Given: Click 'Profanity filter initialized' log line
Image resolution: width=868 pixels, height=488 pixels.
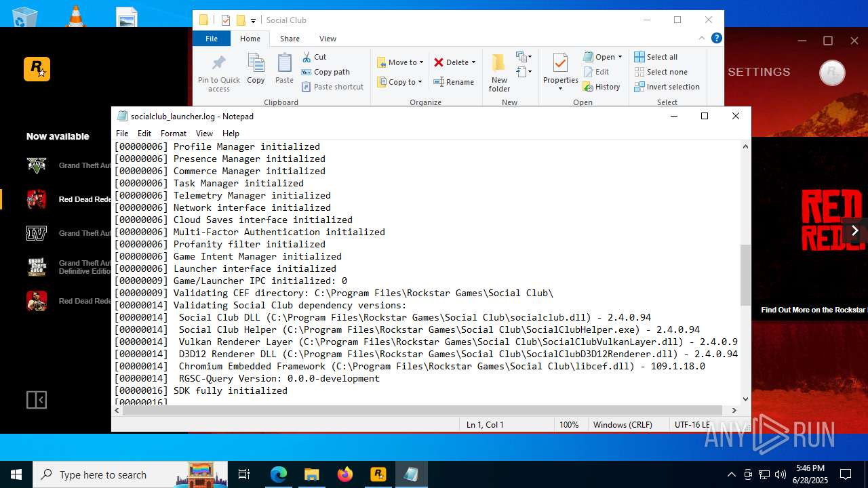Looking at the screenshot, I should (x=250, y=244).
